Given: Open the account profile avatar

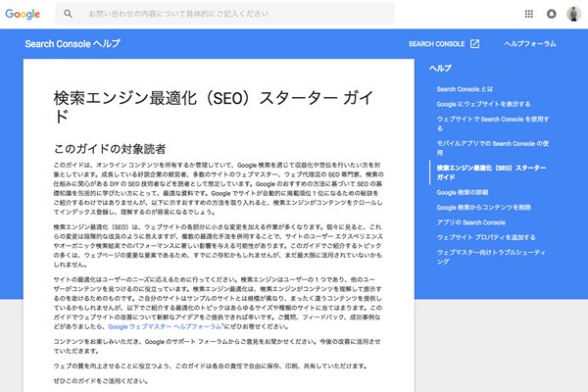Looking at the screenshot, I should click(573, 14).
